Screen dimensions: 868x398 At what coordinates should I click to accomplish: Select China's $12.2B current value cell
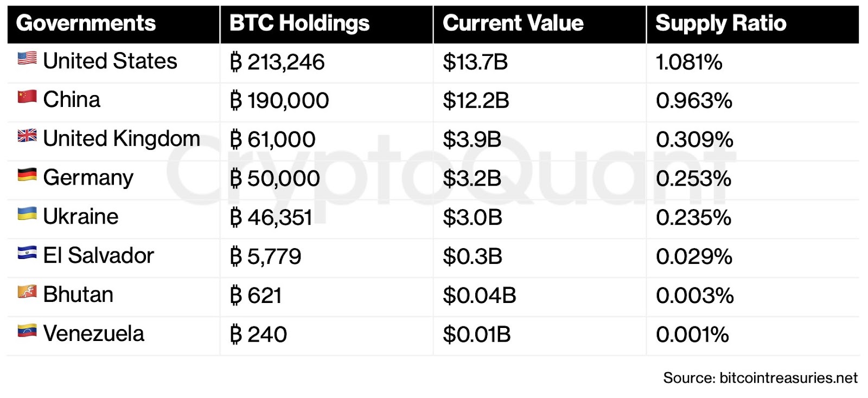tap(476, 101)
